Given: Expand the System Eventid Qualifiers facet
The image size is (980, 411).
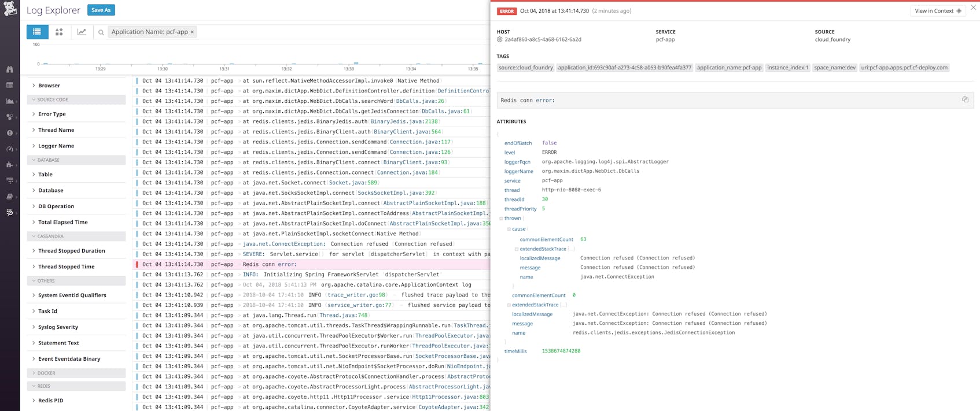Looking at the screenshot, I should (76, 295).
